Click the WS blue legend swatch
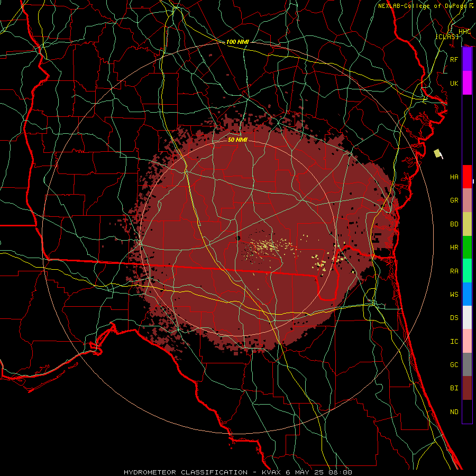The width and height of the screenshot is (476, 476). pyautogui.click(x=467, y=294)
